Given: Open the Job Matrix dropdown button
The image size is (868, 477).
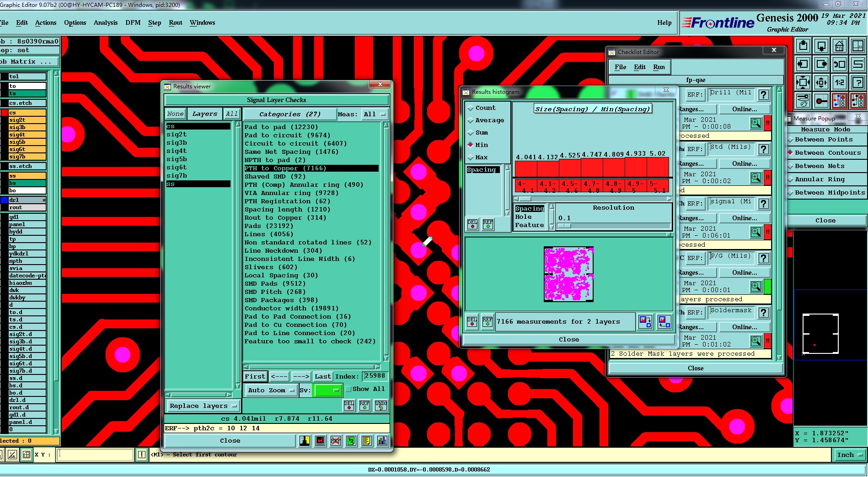Looking at the screenshot, I should coord(29,62).
